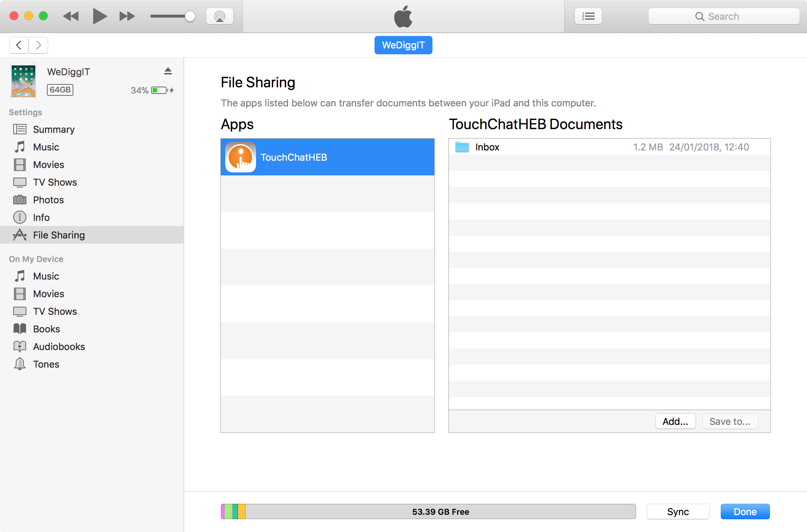Open Photos settings in sidebar
Viewport: 807px width, 532px height.
[x=48, y=200]
